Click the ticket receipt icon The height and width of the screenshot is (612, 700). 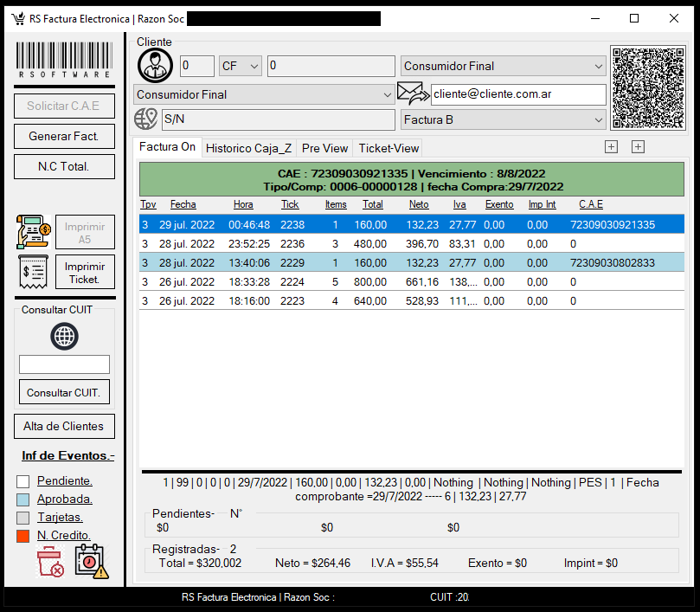[x=33, y=272]
